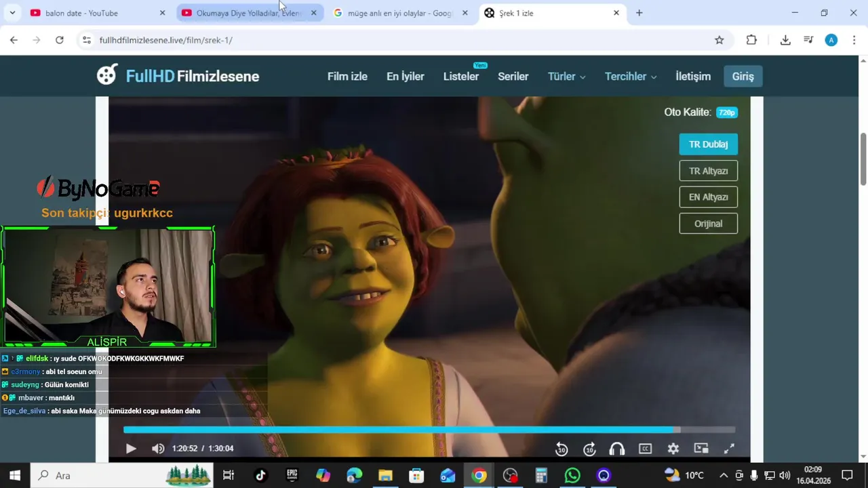Open Chrome extensions menu

(751, 40)
